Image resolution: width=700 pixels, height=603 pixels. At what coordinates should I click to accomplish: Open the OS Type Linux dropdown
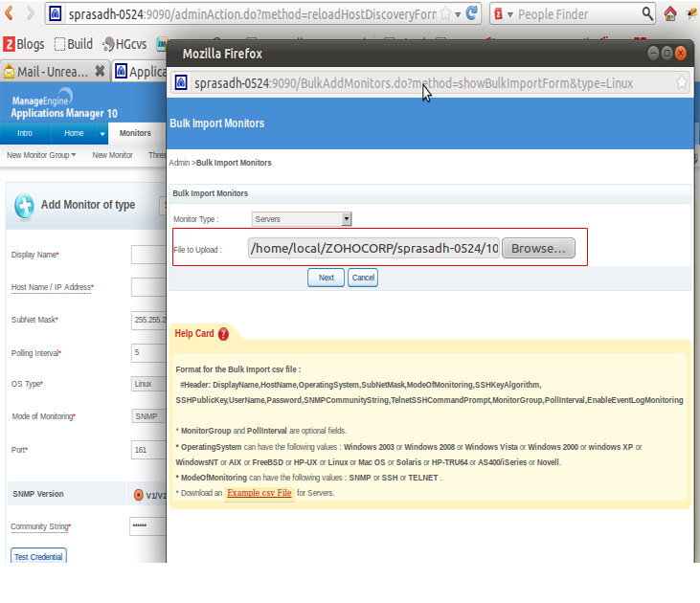[x=148, y=384]
